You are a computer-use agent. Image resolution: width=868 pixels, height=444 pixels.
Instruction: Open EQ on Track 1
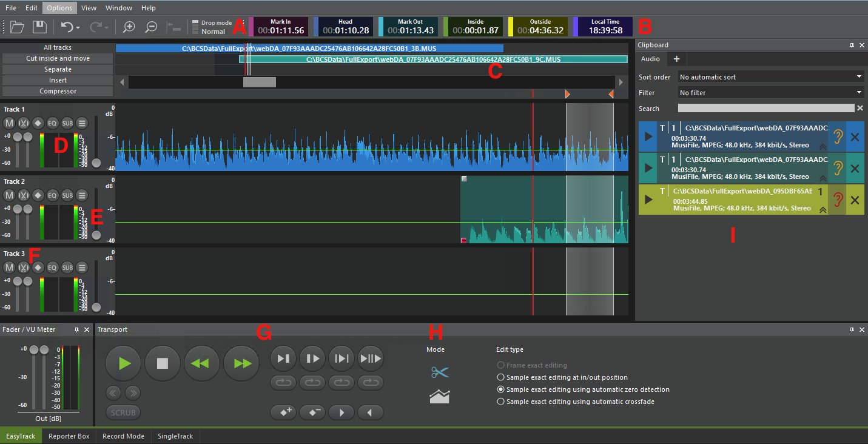click(52, 123)
